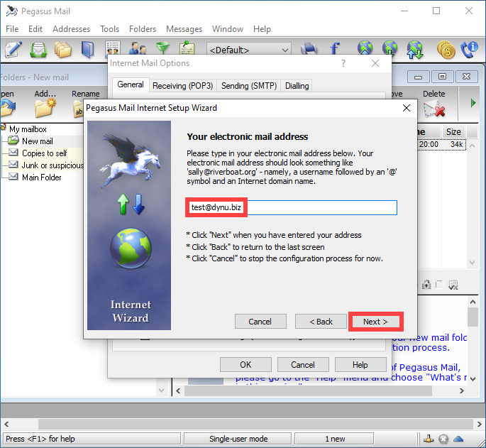Open the <Default> identity dropdown

point(249,49)
